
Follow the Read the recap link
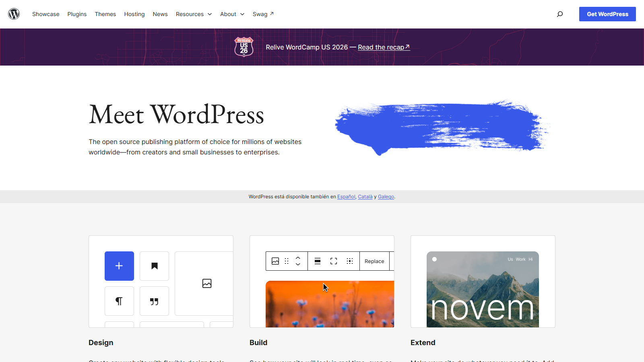click(384, 47)
